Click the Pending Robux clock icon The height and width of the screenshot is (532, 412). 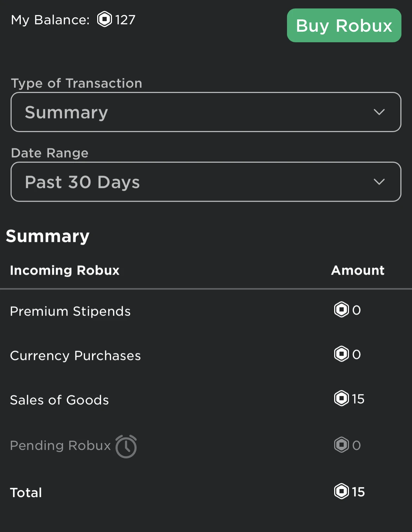(x=126, y=446)
